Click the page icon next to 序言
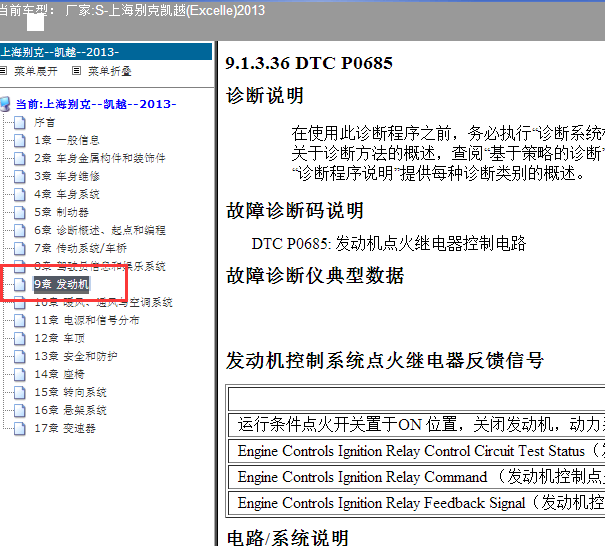Viewport: 605px width, 546px height. tap(20, 123)
